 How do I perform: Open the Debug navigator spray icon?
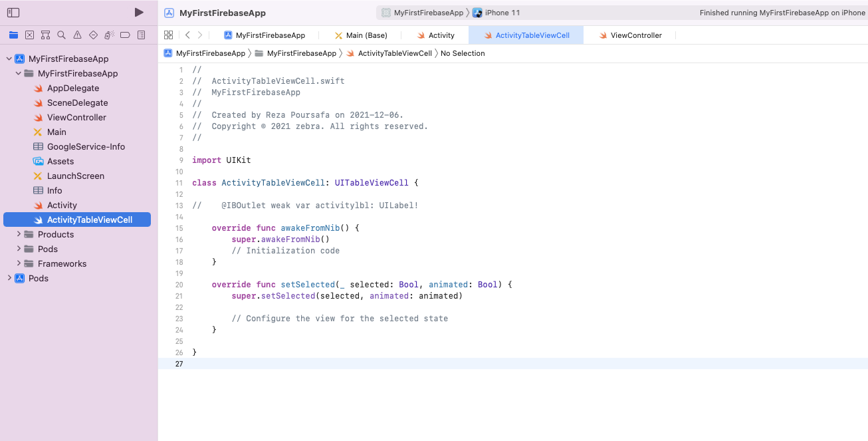[x=109, y=35]
